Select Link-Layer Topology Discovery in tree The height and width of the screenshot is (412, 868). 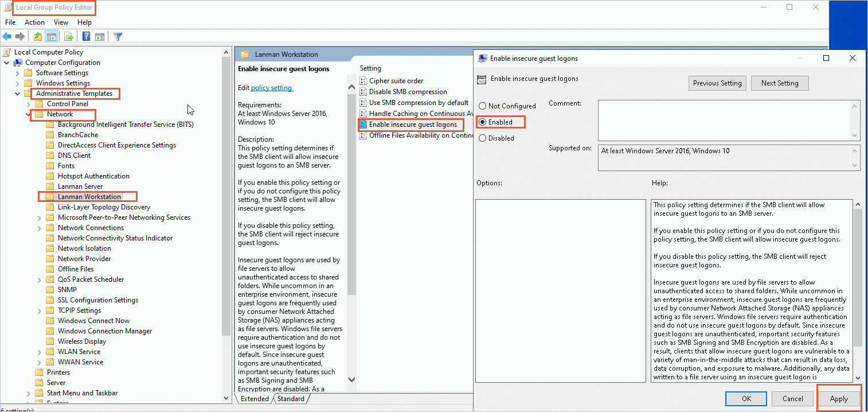point(104,207)
